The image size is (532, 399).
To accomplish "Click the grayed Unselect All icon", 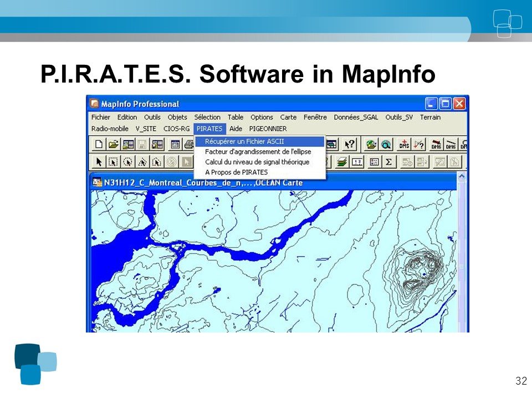I will [171, 162].
